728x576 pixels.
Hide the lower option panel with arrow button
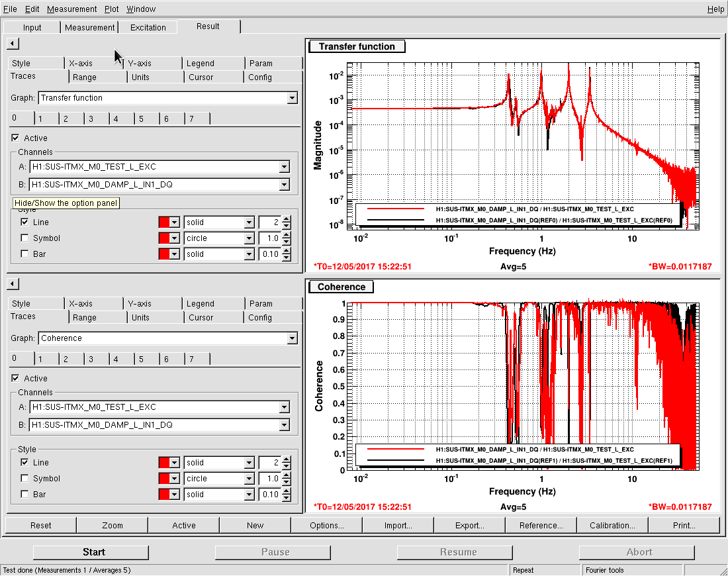tap(13, 284)
